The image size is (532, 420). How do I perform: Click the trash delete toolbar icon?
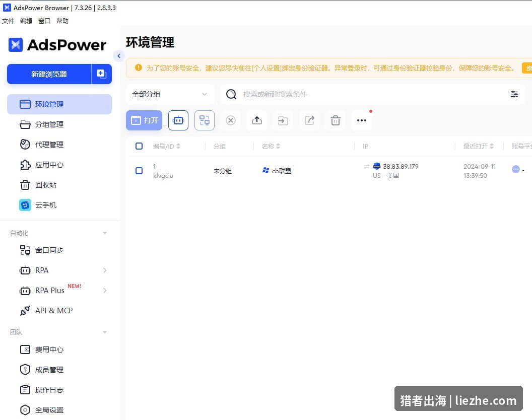point(336,120)
